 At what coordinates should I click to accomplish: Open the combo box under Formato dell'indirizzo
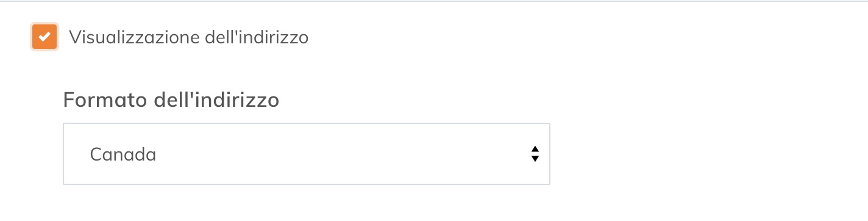coord(307,154)
